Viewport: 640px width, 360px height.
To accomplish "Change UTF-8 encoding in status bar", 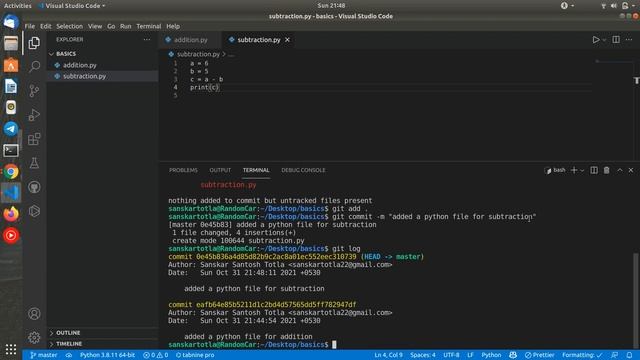I will tap(451, 355).
